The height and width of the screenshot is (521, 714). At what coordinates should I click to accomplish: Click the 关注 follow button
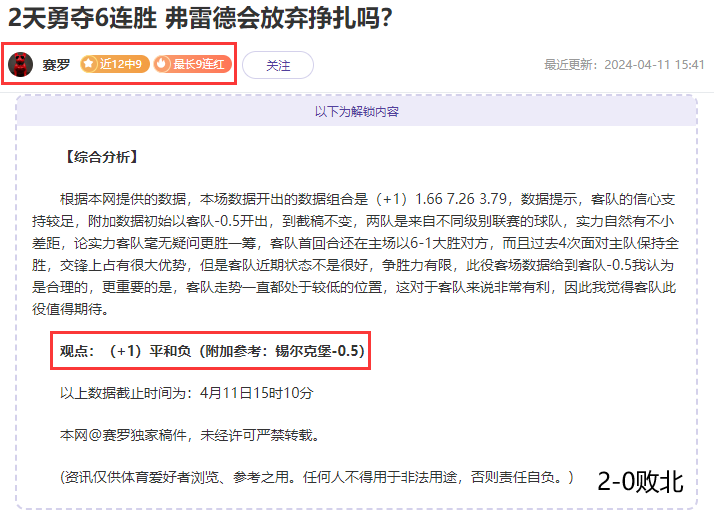click(x=278, y=65)
